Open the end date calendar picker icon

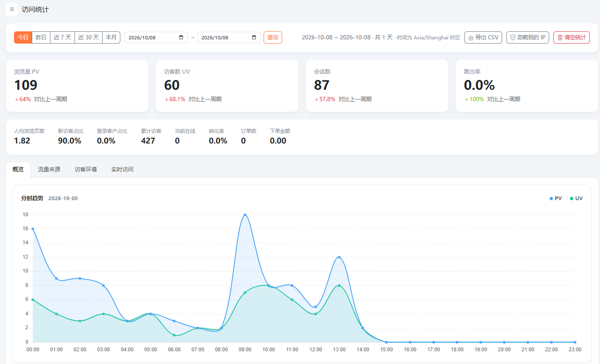coord(254,38)
